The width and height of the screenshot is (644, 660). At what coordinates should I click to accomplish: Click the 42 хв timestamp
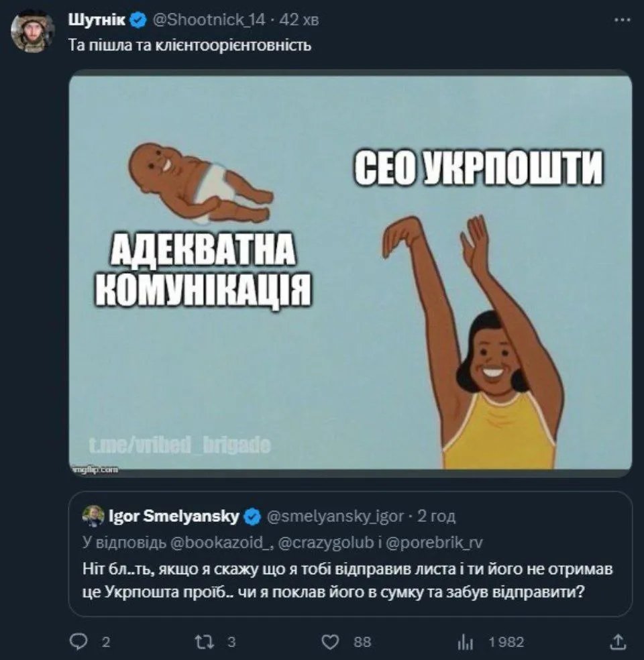(299, 21)
